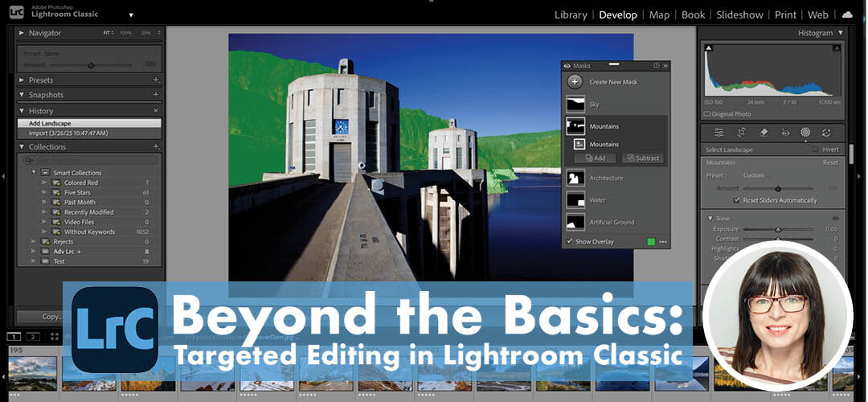Select the Architecture mask thumbnail
The height and width of the screenshot is (402, 868).
(575, 178)
